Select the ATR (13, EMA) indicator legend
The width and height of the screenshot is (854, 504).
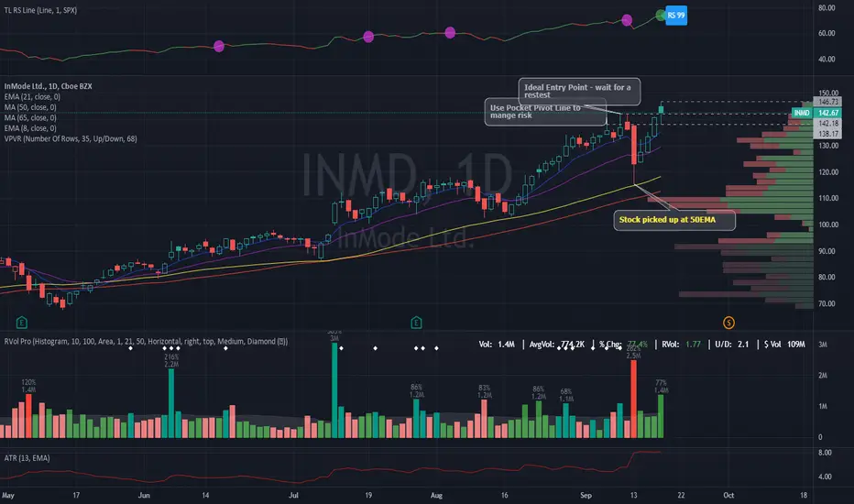[x=27, y=458]
